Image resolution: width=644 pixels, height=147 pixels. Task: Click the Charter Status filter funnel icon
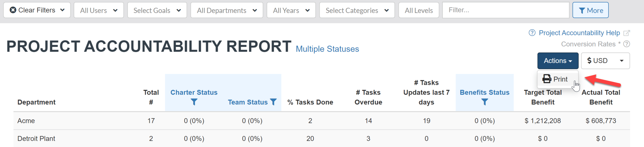[x=194, y=102]
